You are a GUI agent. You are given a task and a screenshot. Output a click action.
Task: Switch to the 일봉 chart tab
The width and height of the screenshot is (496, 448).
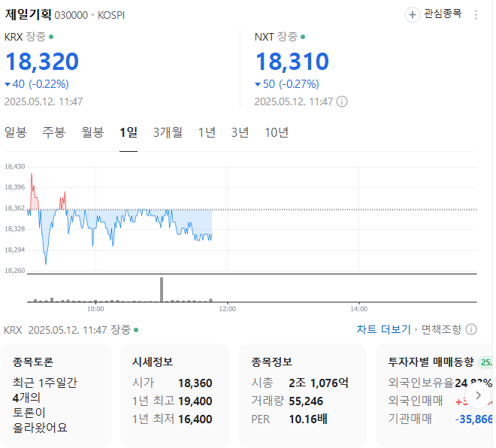click(x=16, y=133)
